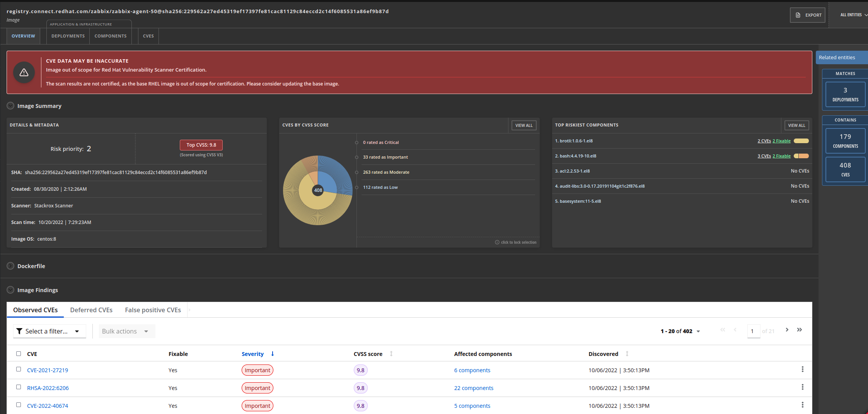Open the Select a filter dropdown
868x414 pixels.
(x=49, y=331)
